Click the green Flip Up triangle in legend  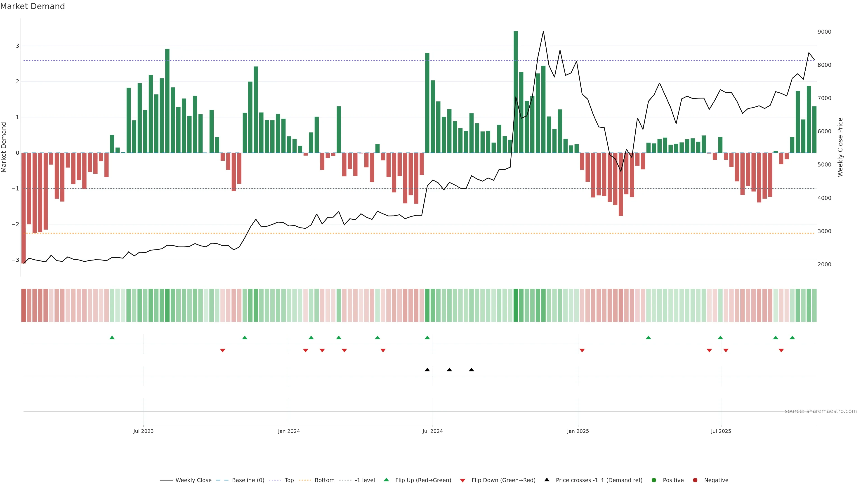386,480
